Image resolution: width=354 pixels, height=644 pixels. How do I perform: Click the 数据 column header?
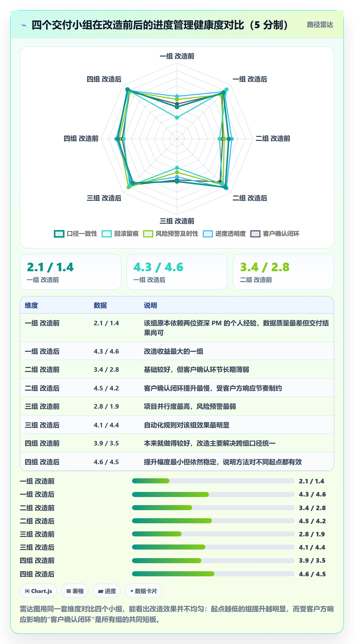coord(100,305)
